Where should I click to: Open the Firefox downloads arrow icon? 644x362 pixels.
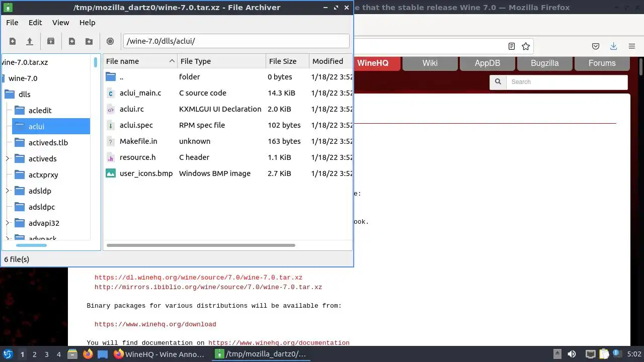pyautogui.click(x=613, y=46)
